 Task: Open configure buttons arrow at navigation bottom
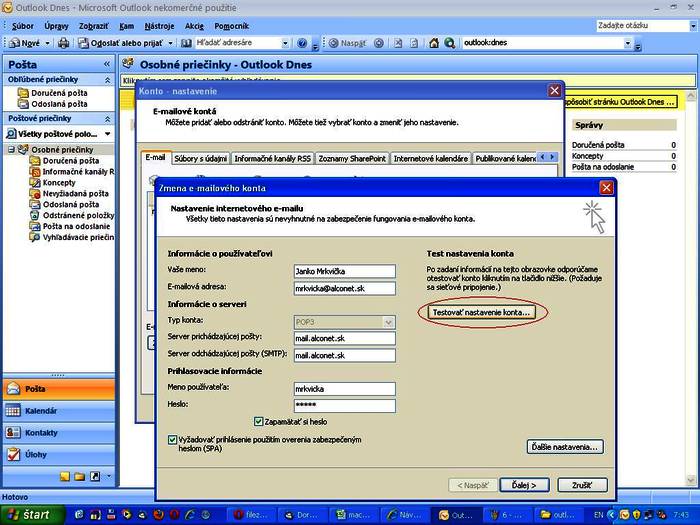(108, 476)
